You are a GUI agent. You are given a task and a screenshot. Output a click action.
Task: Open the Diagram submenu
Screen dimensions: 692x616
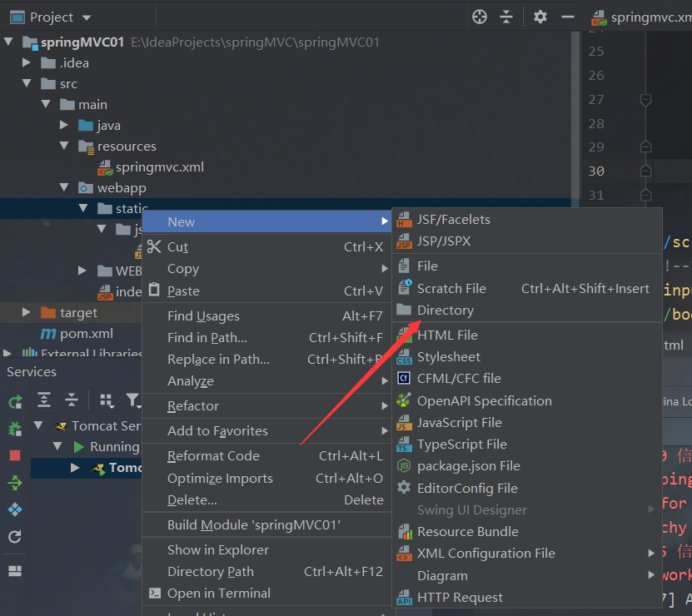point(527,575)
